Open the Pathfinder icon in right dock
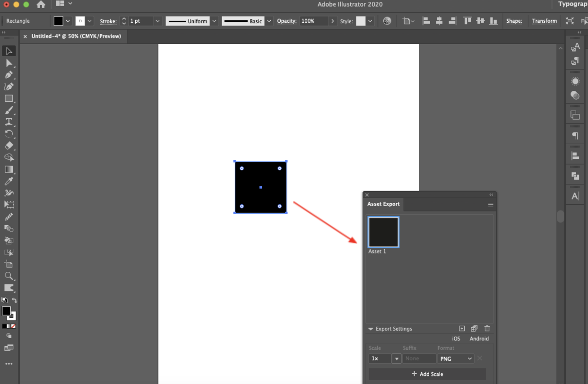The width and height of the screenshot is (588, 384). click(x=575, y=176)
